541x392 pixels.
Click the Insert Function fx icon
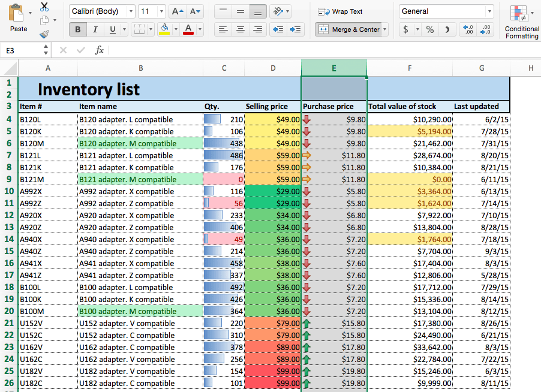(x=100, y=51)
